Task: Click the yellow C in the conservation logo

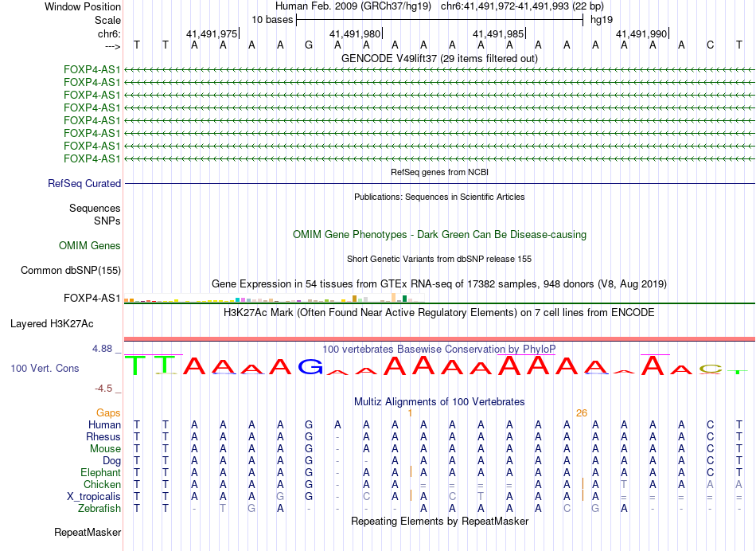Action: coord(710,369)
